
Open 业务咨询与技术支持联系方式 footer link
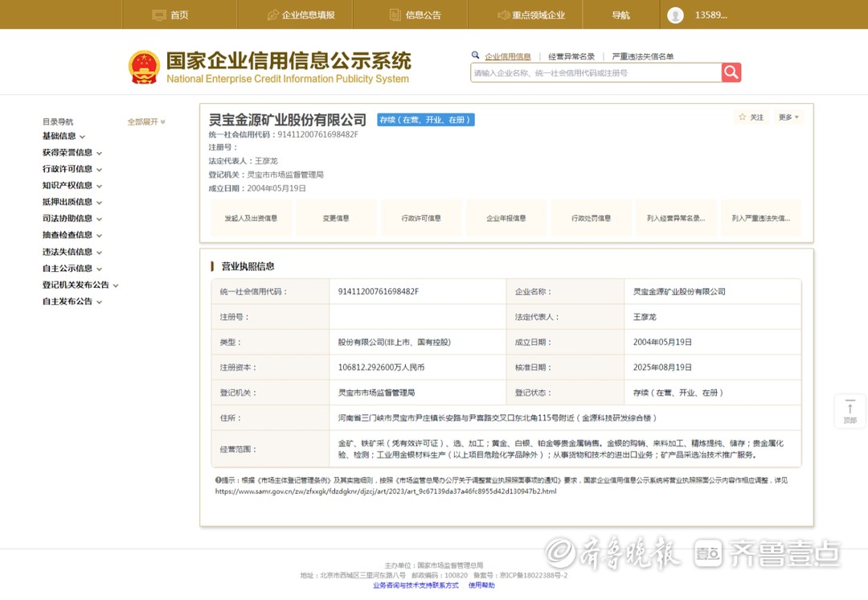pyautogui.click(x=416, y=586)
